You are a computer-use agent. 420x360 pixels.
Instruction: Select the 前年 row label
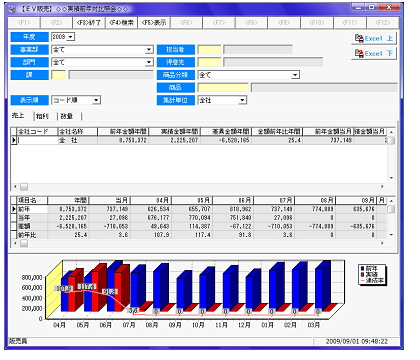point(32,209)
